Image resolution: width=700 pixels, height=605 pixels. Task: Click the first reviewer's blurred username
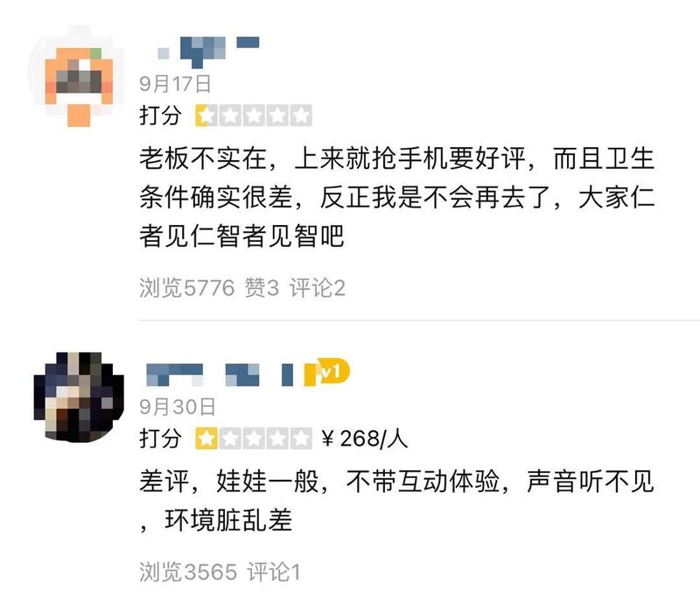click(x=208, y=50)
